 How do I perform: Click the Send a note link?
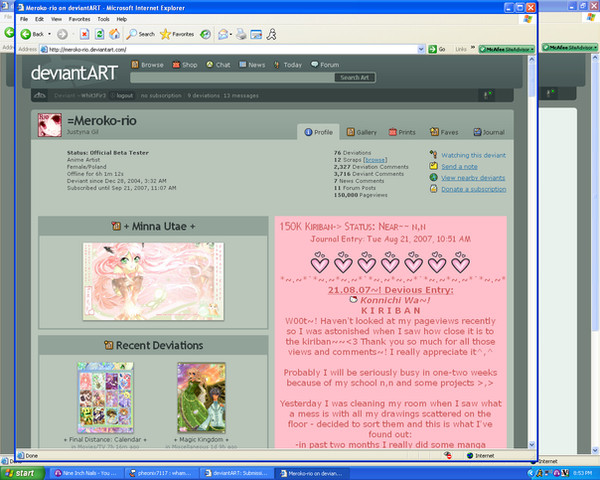pyautogui.click(x=459, y=167)
